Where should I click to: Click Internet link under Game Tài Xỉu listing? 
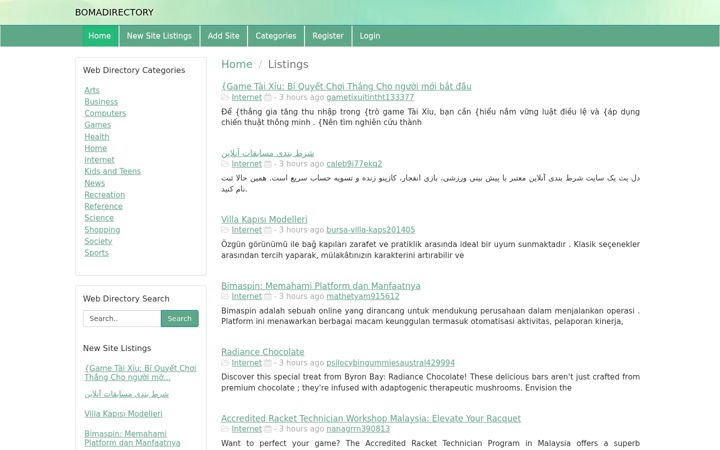pos(247,97)
